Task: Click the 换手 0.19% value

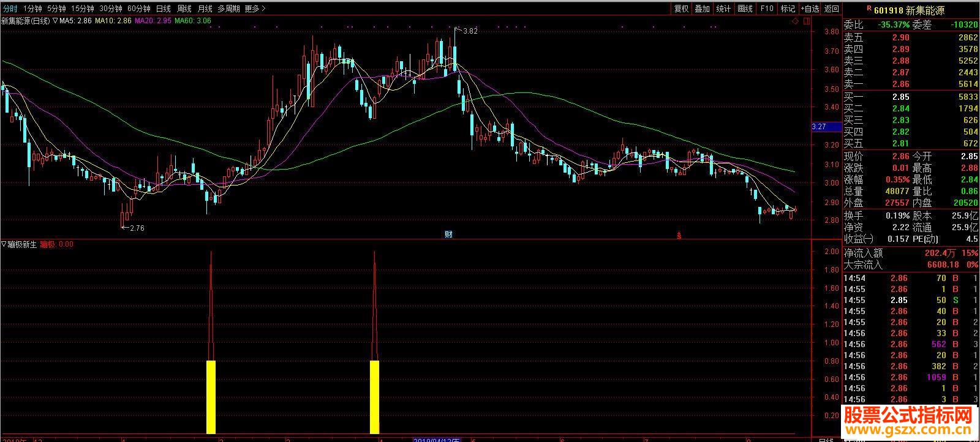Action: 897,215
